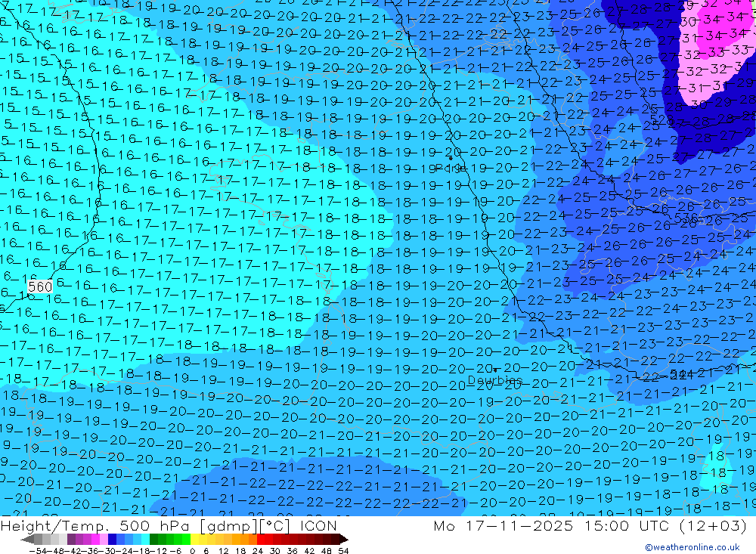Pick the dark green legend swatch above -12
Image resolution: width=756 pixels, height=554 pixels.
point(153,539)
